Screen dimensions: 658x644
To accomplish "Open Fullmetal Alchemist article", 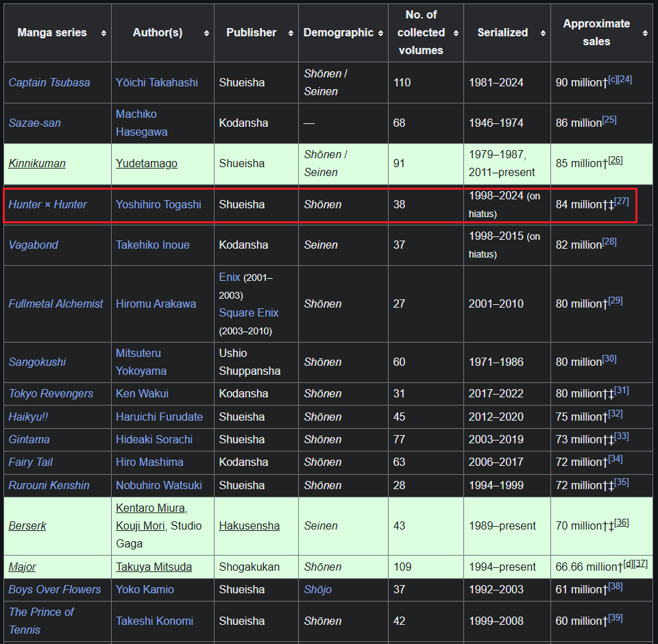I will (56, 304).
